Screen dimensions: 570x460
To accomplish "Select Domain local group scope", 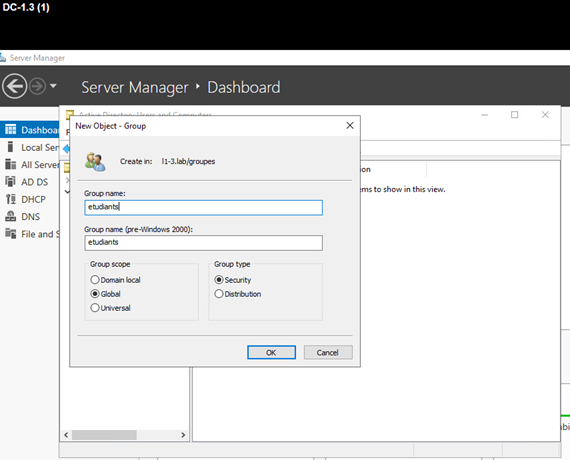I will 115,280.
